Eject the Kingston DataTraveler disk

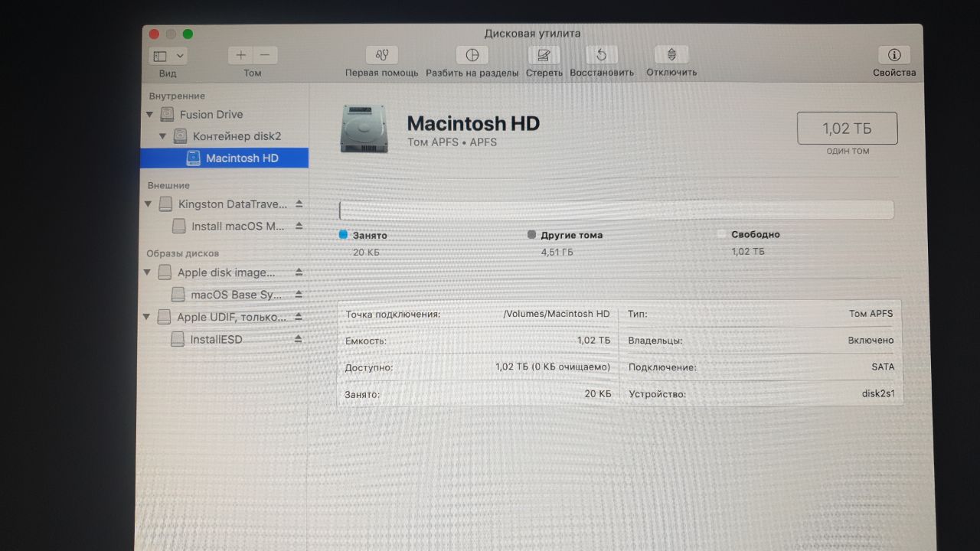[x=299, y=204]
